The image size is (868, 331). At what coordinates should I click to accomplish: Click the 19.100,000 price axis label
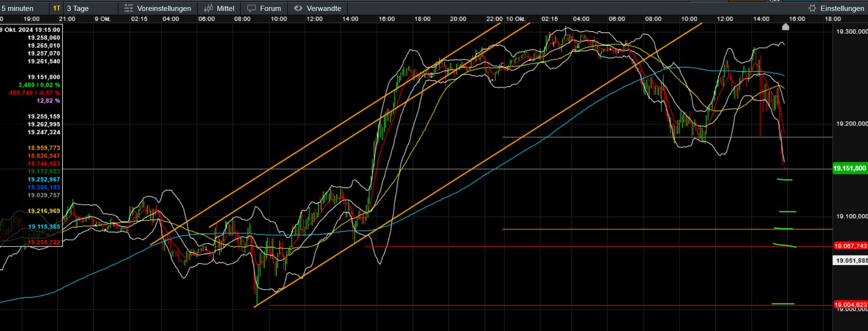click(x=852, y=216)
